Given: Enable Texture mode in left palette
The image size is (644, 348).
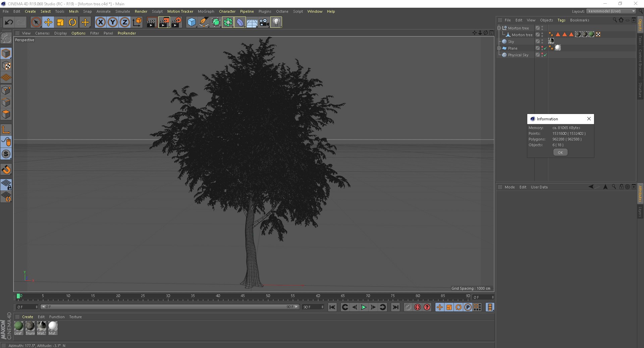Looking at the screenshot, I should (6, 65).
